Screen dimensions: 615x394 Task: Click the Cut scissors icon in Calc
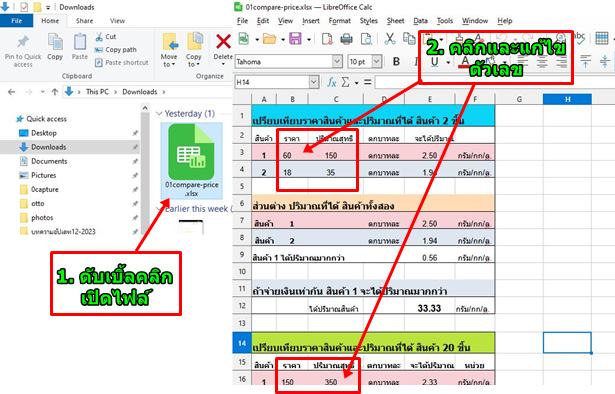click(389, 39)
